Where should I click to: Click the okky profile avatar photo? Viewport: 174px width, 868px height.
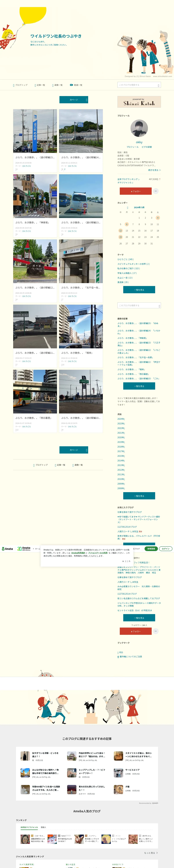pyautogui.click(x=139, y=128)
